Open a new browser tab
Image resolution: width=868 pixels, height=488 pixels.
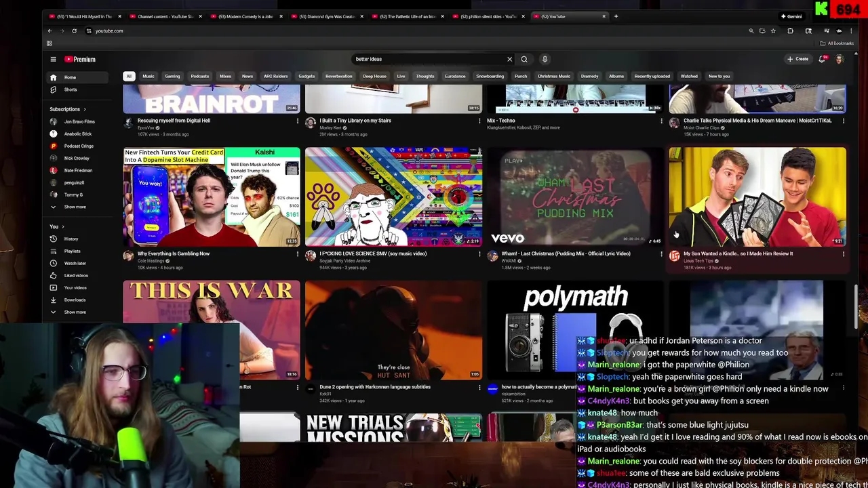point(616,16)
